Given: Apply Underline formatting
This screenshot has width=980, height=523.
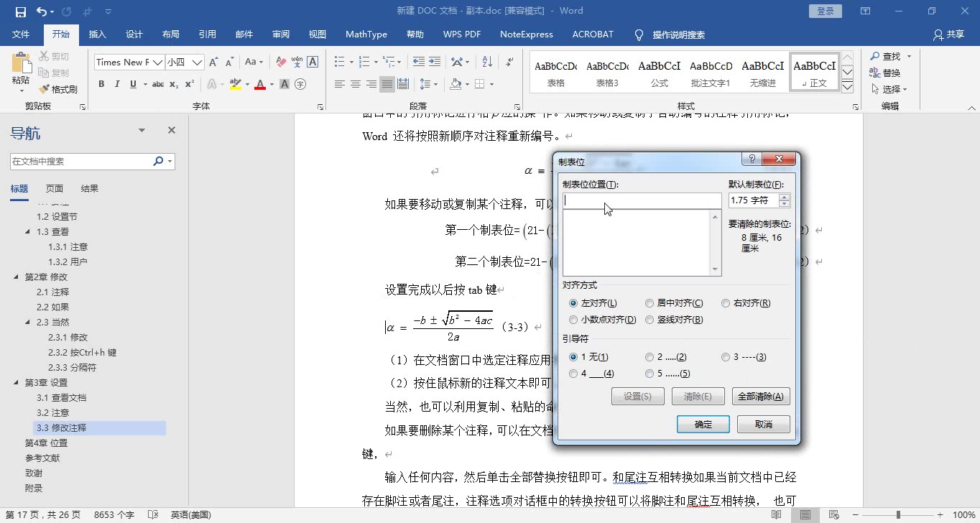Looking at the screenshot, I should [133, 84].
